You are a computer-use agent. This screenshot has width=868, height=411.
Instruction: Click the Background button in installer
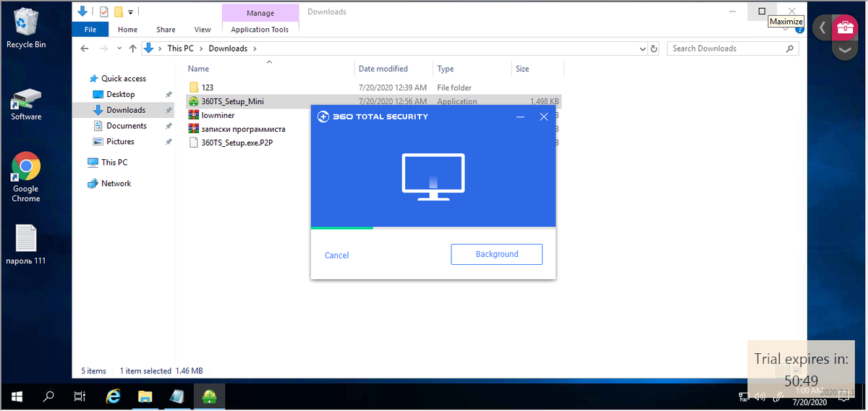496,255
